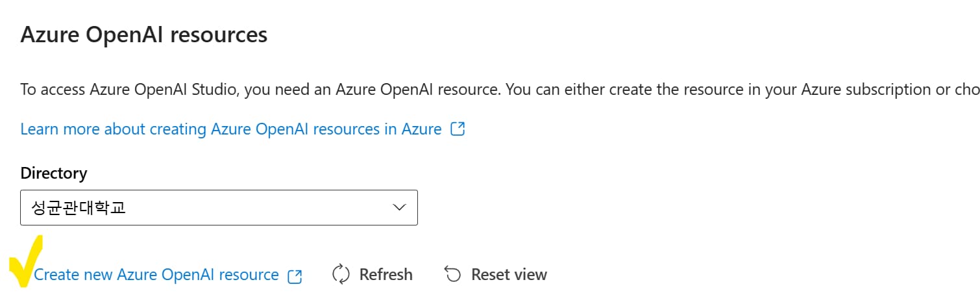Screen dimensions: 980x308
Task: Click the Reset view undo-arrow icon
Action: pyautogui.click(x=452, y=275)
